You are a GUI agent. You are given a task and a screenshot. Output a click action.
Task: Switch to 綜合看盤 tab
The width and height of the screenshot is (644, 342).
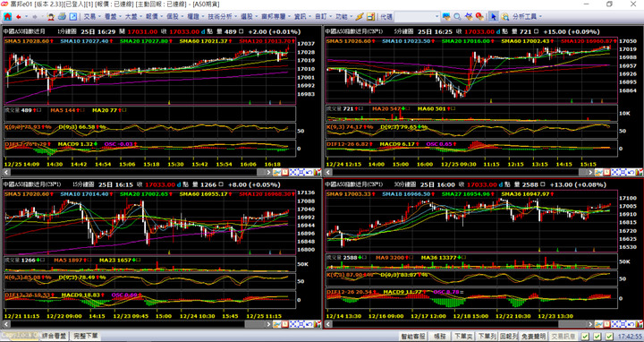pyautogui.click(x=55, y=336)
